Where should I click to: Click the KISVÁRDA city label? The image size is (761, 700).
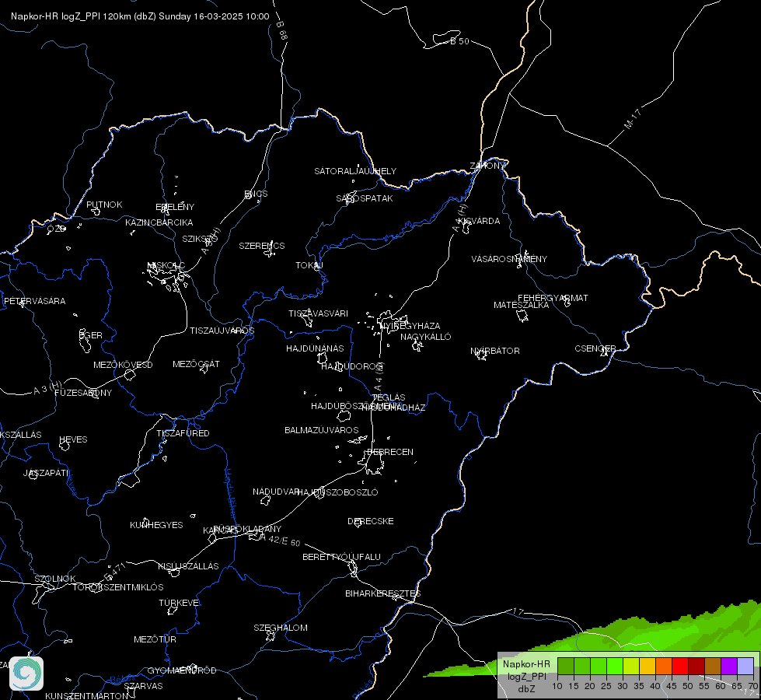pyautogui.click(x=480, y=221)
